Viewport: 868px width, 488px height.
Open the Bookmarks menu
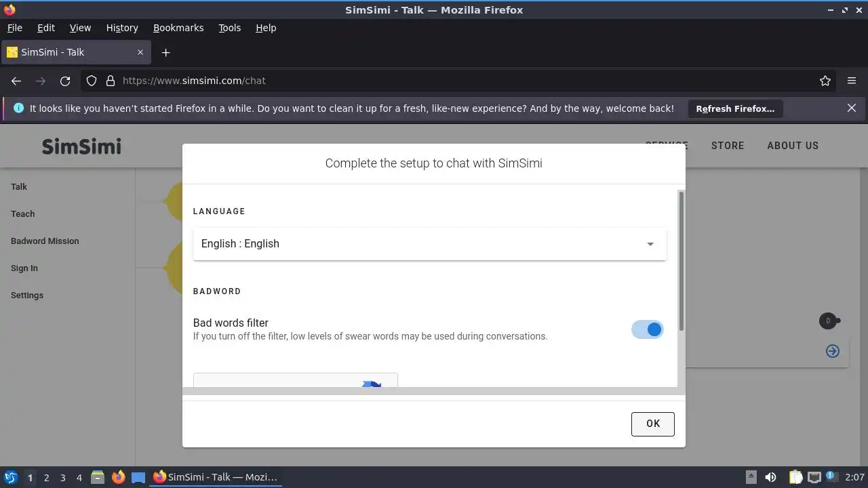[178, 28]
